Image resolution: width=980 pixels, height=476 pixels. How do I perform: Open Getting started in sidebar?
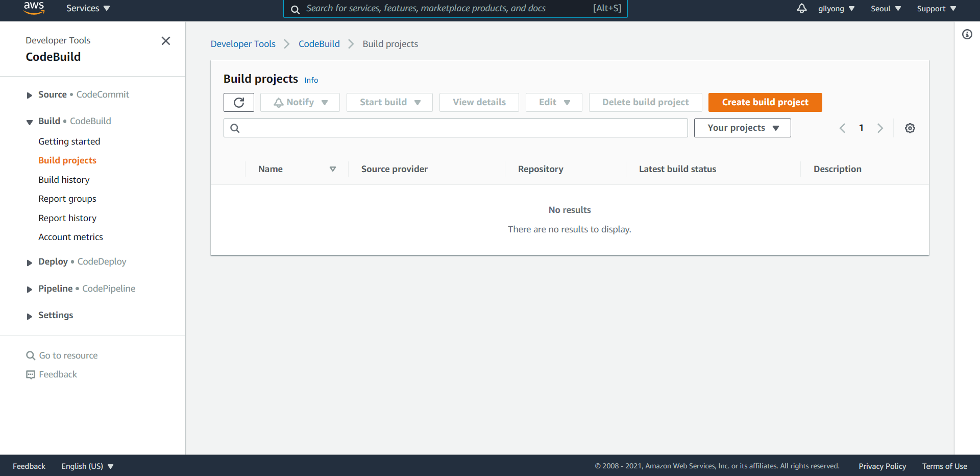tap(69, 141)
